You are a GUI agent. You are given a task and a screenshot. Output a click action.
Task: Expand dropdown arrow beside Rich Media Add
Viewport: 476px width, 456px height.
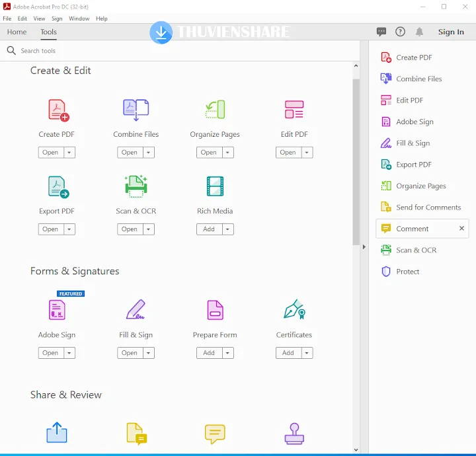227,229
